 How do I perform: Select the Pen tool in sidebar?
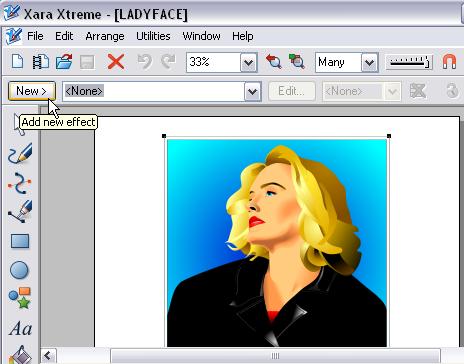point(20,211)
